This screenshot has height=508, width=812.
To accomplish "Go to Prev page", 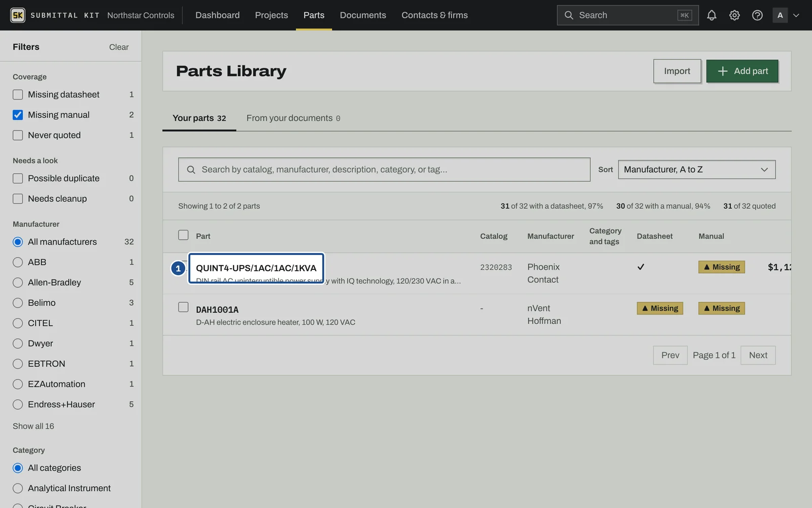I will coord(670,355).
